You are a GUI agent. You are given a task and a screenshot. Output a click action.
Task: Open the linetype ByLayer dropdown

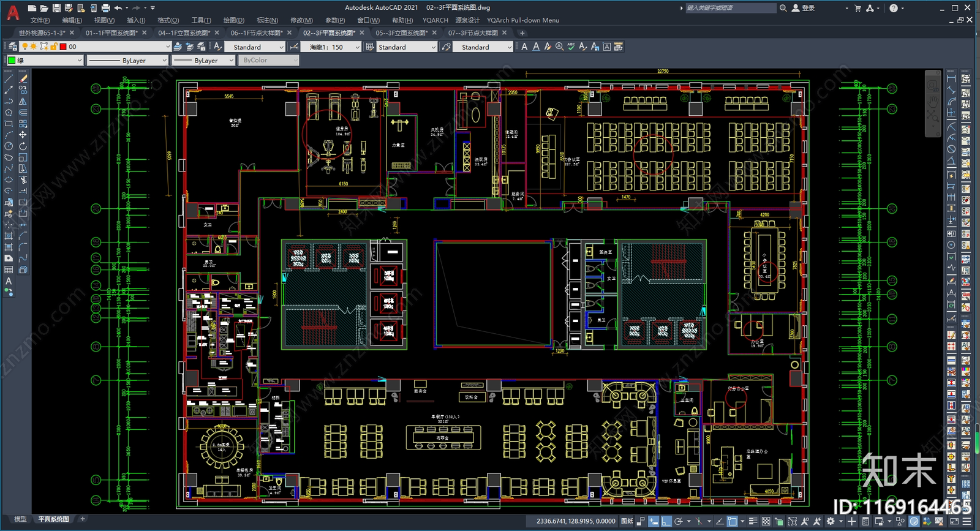point(164,60)
